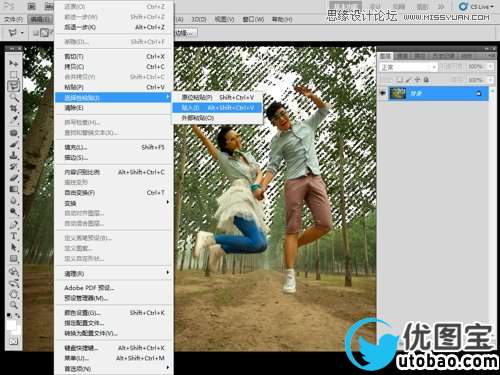
Task: Select the Horizontal Type tool
Action: pos(14,236)
